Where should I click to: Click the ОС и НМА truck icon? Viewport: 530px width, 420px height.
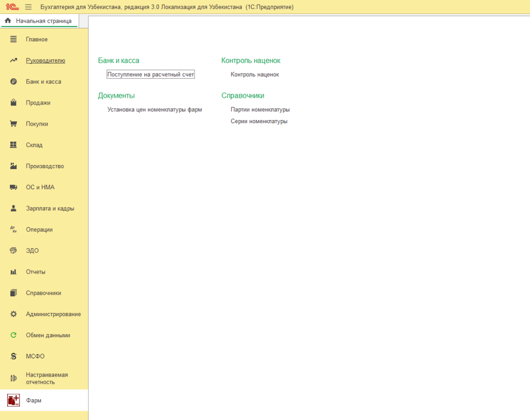tap(14, 187)
